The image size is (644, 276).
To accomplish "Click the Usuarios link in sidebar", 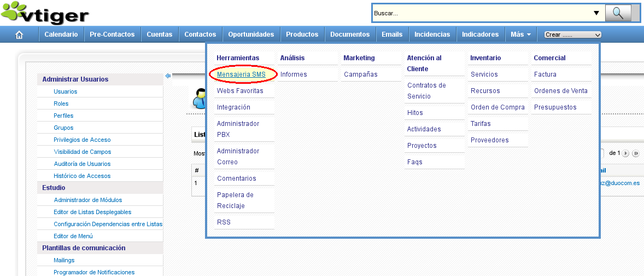I will 66,91.
